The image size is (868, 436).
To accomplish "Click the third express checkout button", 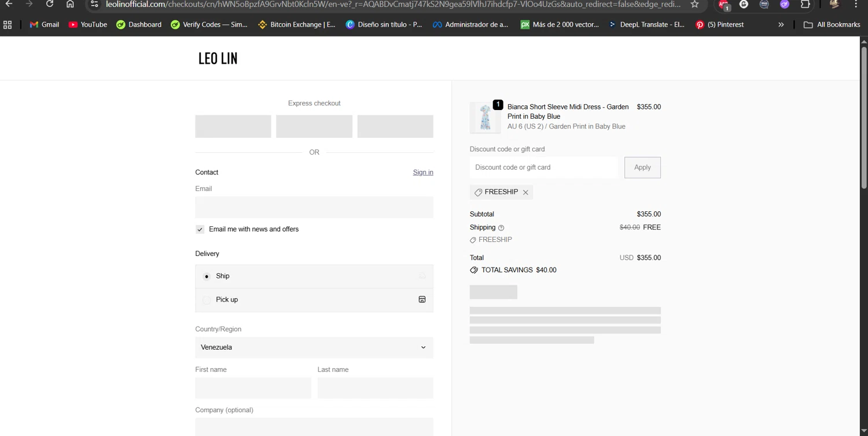I will pyautogui.click(x=395, y=126).
